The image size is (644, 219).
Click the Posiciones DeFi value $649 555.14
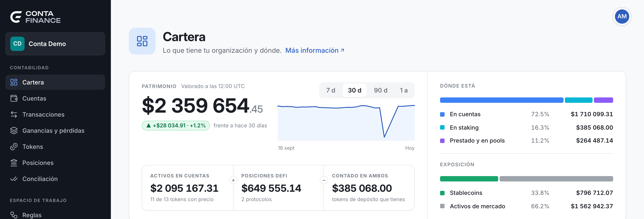click(x=271, y=188)
